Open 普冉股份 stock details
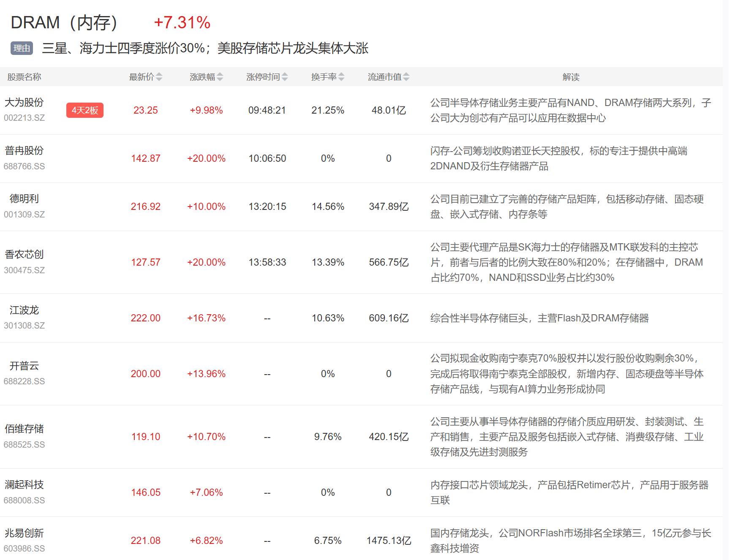Screen dimensions: 730x560 pos(24,151)
